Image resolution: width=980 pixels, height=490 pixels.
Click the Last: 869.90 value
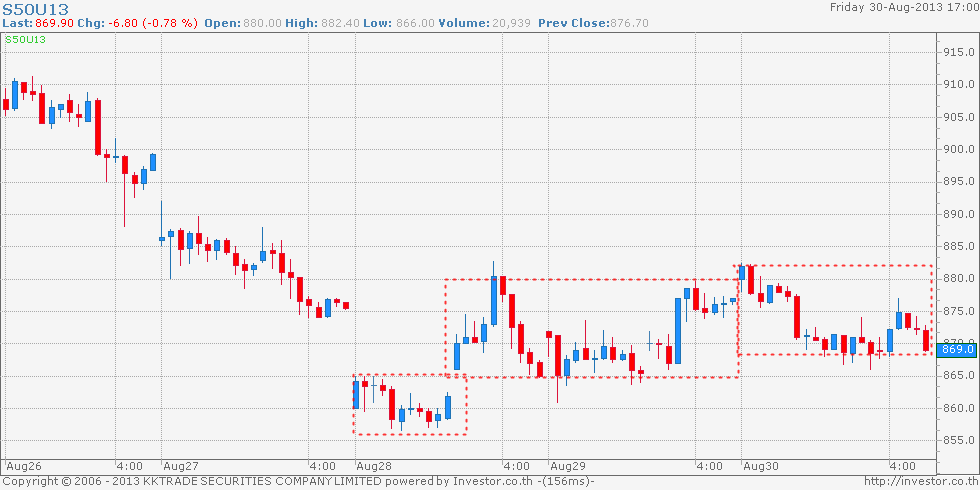pyautogui.click(x=39, y=23)
